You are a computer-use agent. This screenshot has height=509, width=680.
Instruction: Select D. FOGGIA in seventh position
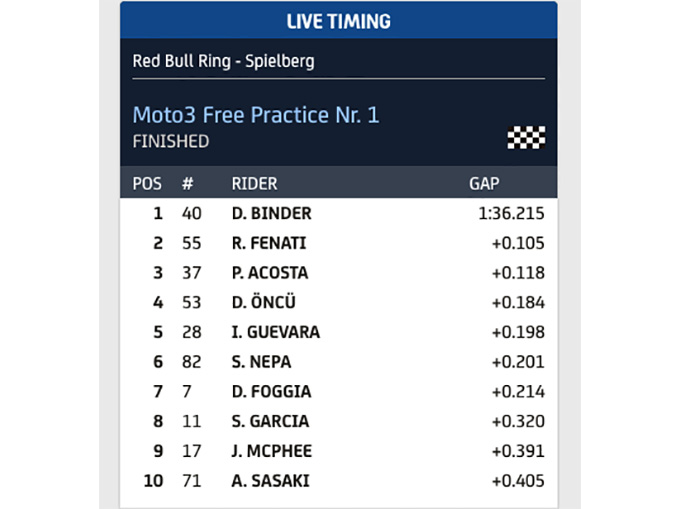[x=271, y=392]
